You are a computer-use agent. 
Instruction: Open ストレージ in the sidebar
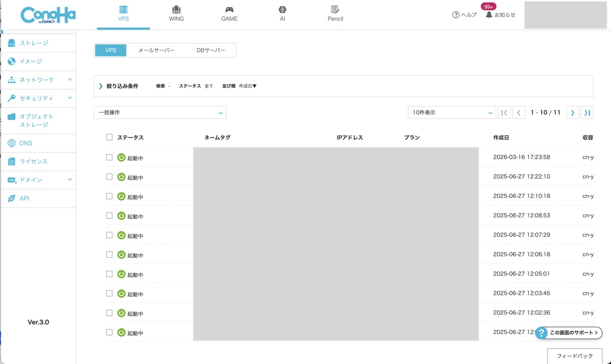coord(38,43)
